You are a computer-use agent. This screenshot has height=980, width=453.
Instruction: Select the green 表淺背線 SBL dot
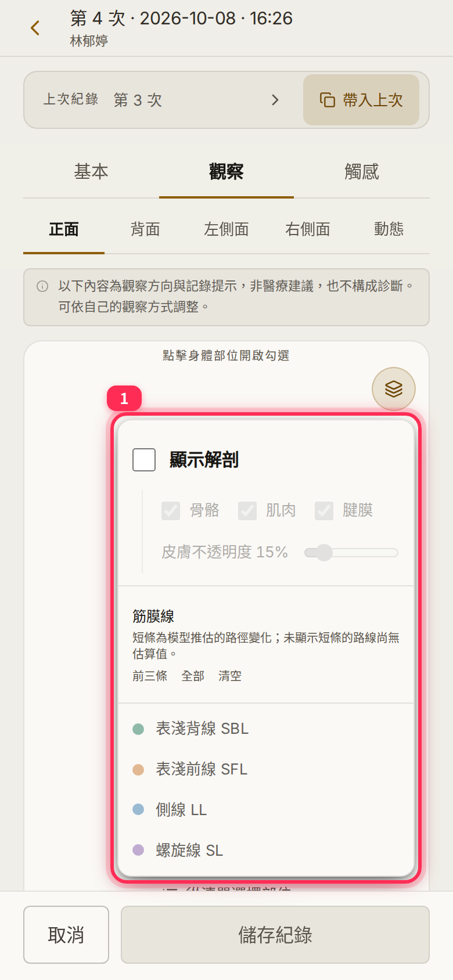pos(138,729)
